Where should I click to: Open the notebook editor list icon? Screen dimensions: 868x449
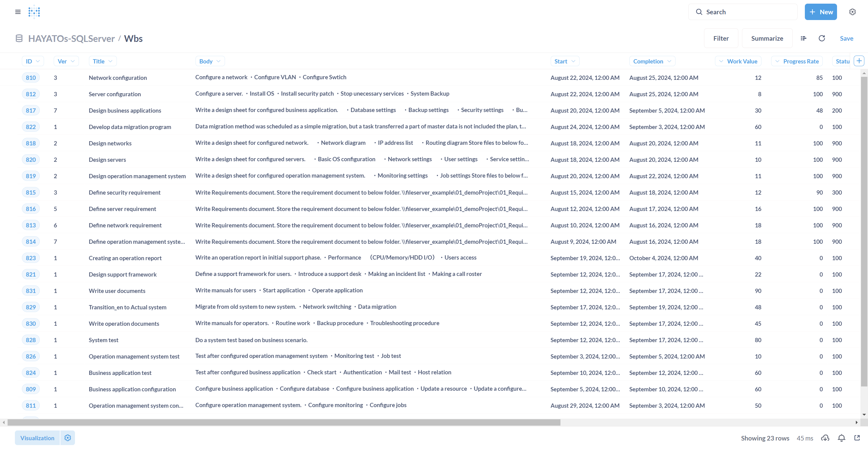tap(803, 38)
